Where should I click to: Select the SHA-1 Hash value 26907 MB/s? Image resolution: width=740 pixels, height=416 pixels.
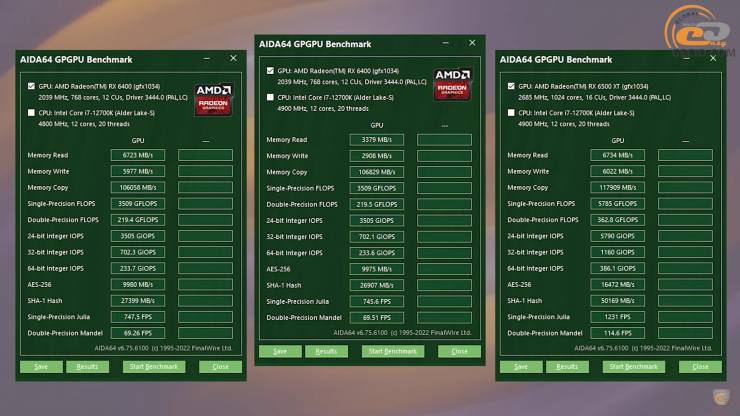coord(377,285)
